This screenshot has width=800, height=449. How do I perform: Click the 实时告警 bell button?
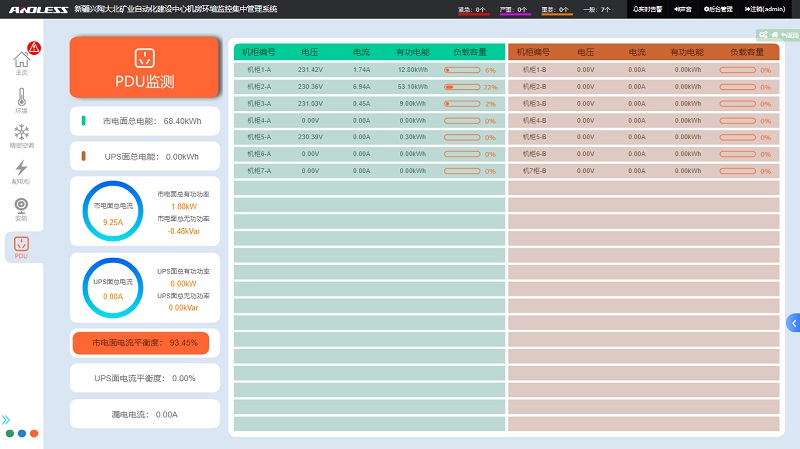click(648, 9)
